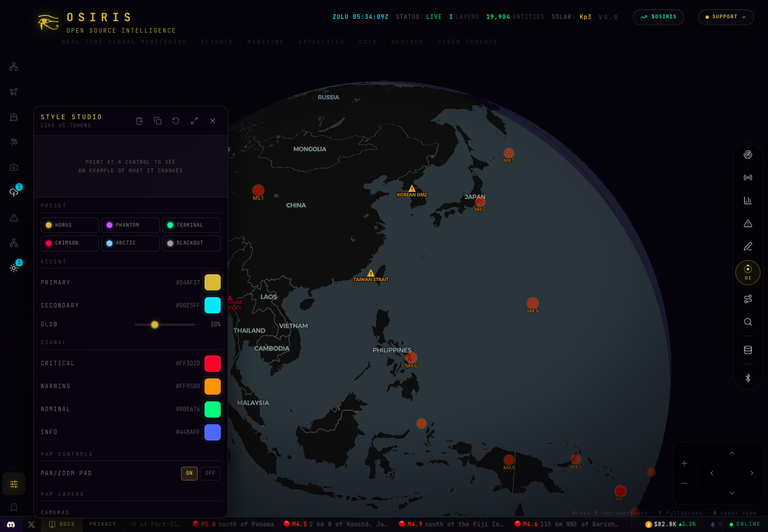Click the ghost icon in left sidebar
This screenshot has width=768, height=532.
[x=14, y=507]
